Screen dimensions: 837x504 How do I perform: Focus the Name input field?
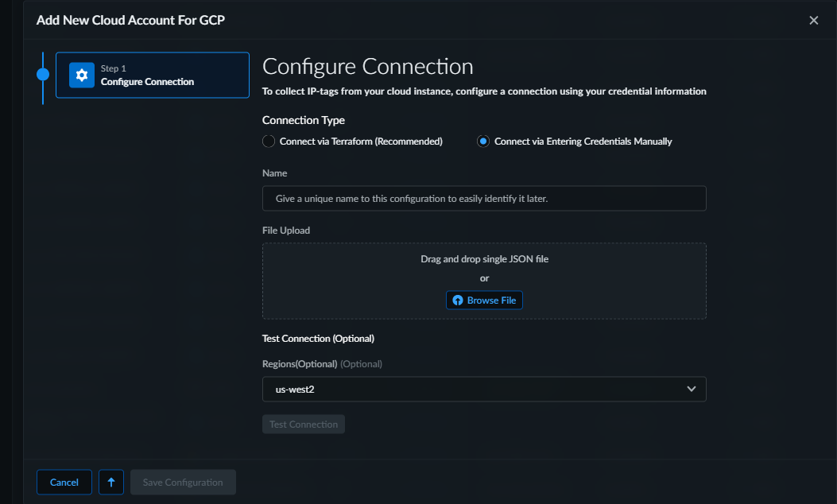(x=484, y=199)
